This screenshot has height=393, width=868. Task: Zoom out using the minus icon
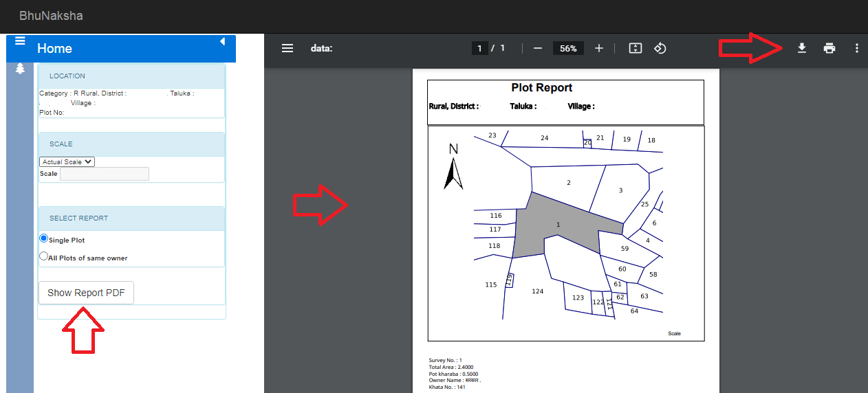[x=538, y=48]
